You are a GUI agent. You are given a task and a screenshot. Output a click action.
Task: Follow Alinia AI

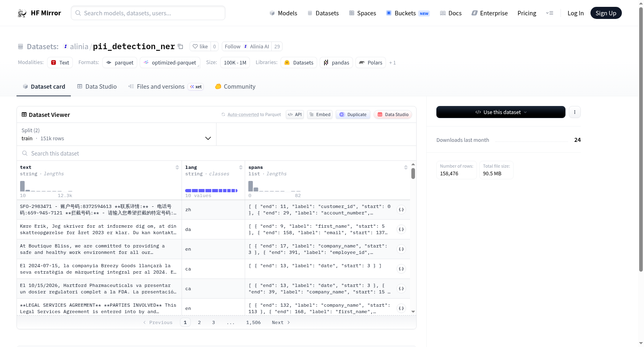[247, 46]
